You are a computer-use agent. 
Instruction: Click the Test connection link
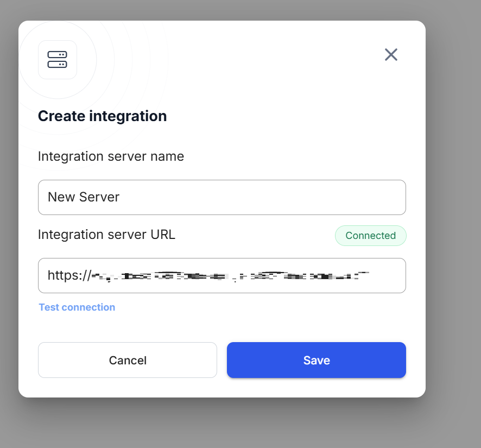click(77, 307)
